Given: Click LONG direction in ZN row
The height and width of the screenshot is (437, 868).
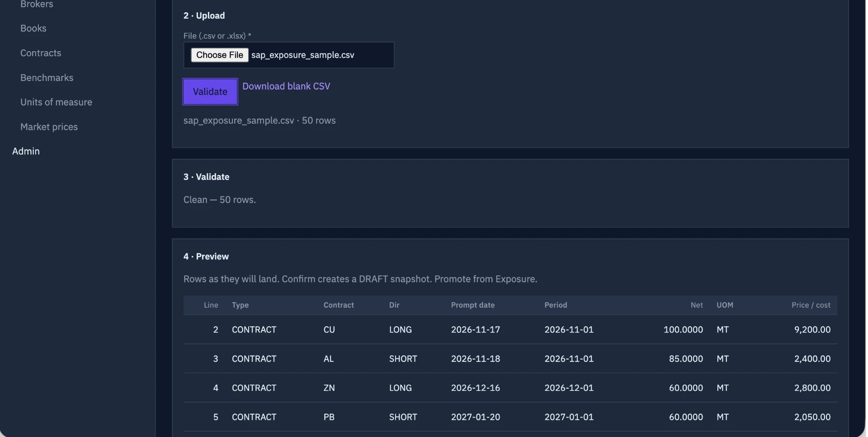Looking at the screenshot, I should point(401,388).
